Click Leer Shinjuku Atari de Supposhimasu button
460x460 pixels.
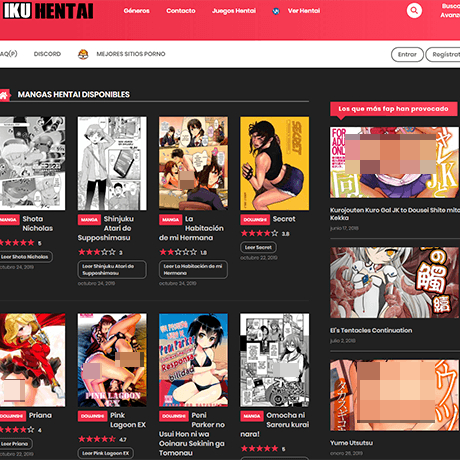112,269
